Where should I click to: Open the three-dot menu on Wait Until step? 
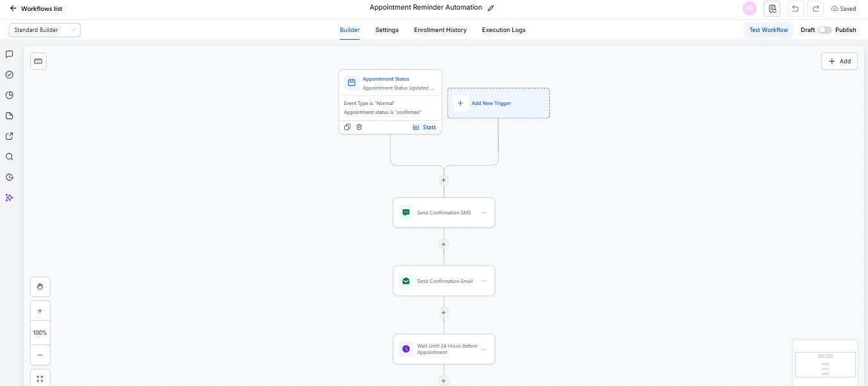484,349
